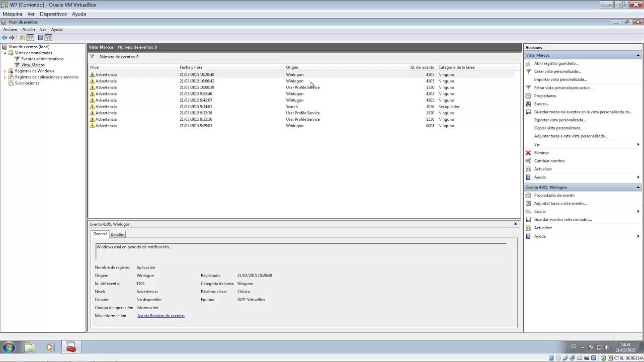The height and width of the screenshot is (362, 644).
Task: Open the Ver menu in Visor de eventos
Action: pyautogui.click(x=43, y=30)
